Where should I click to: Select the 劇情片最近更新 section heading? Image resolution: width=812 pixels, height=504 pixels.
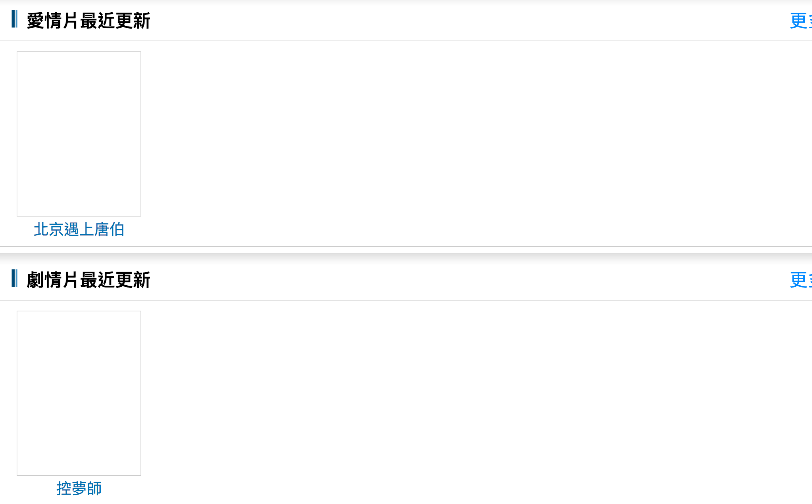pos(88,280)
